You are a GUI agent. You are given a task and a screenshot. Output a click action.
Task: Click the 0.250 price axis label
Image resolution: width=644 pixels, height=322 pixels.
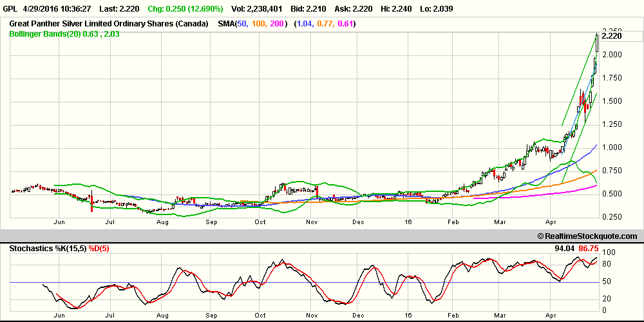click(611, 217)
